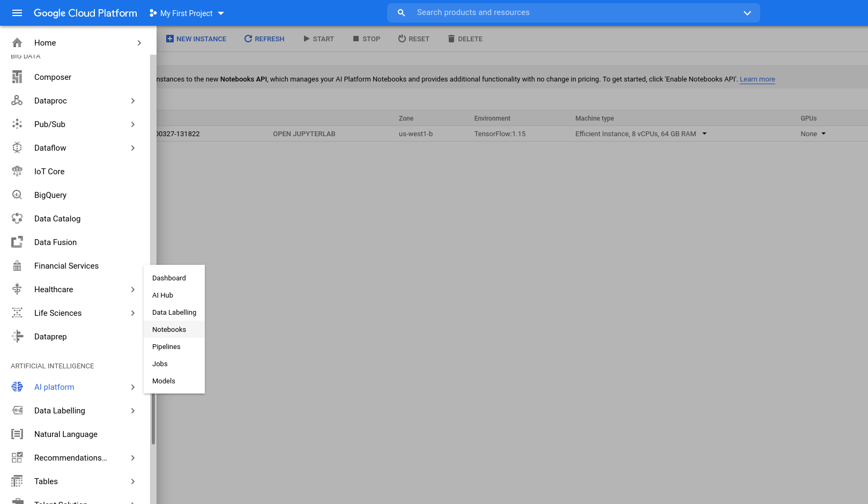868x504 pixels.
Task: Click the Home icon in sidebar
Action: [x=17, y=43]
